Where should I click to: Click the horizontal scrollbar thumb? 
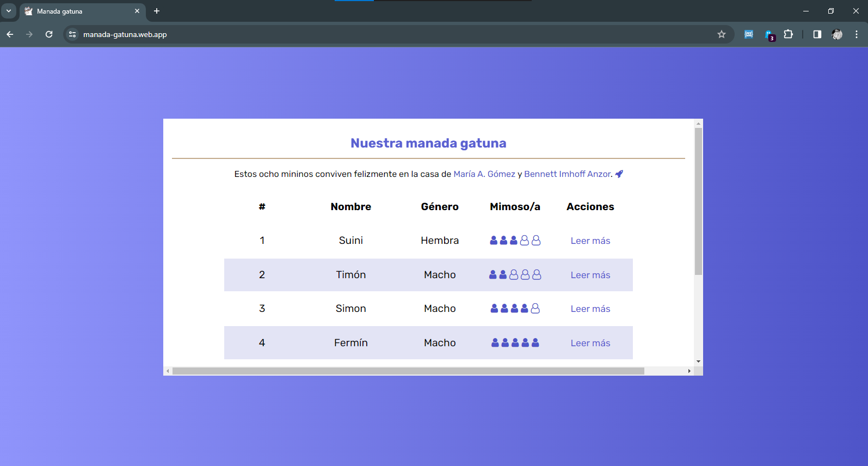(x=408, y=371)
